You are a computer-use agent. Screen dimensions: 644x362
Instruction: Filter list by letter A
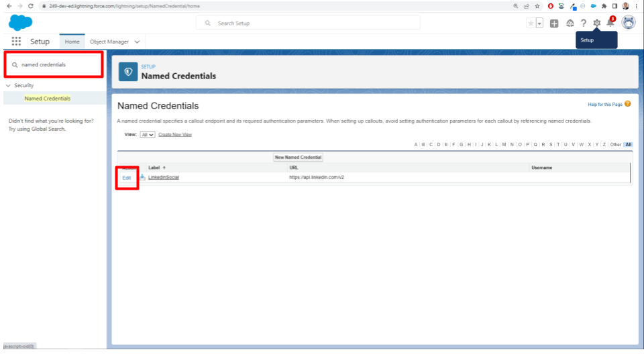tap(416, 145)
